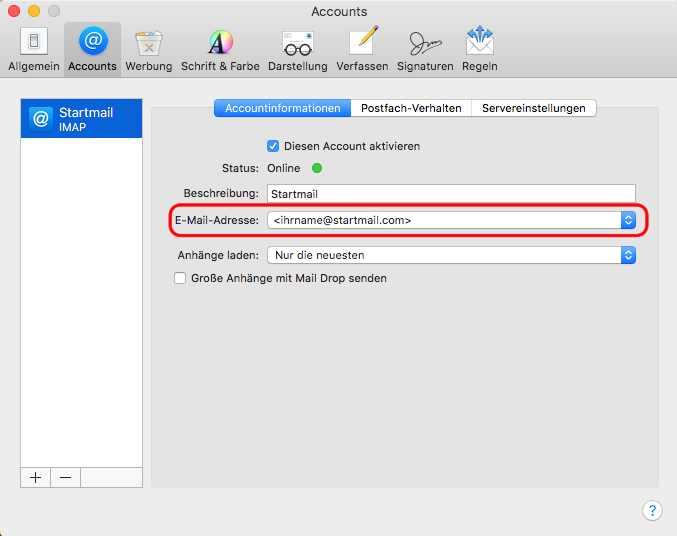Image resolution: width=677 pixels, height=536 pixels.
Task: Select the Accountinformationen tab
Action: (x=282, y=108)
